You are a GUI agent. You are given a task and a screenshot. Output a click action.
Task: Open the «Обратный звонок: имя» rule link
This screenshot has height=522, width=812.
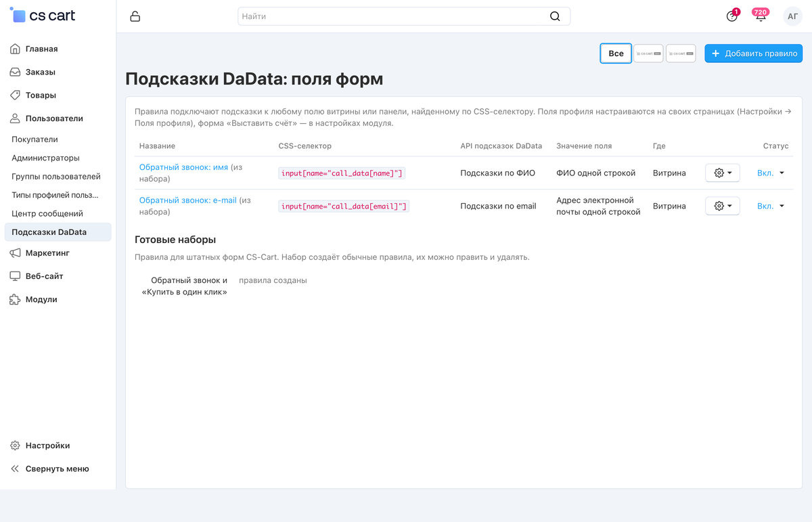click(183, 167)
